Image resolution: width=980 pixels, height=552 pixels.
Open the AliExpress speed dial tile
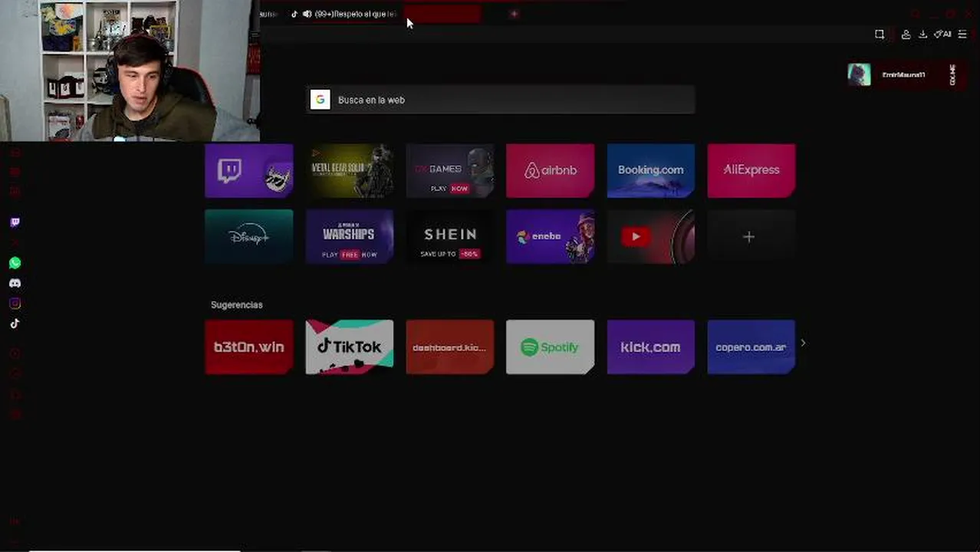tap(751, 170)
